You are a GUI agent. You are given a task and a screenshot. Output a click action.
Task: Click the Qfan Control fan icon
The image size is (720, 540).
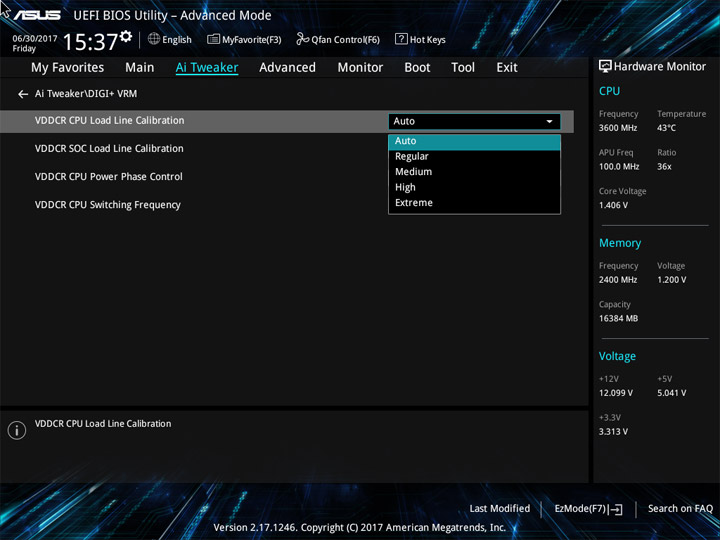[x=302, y=39]
